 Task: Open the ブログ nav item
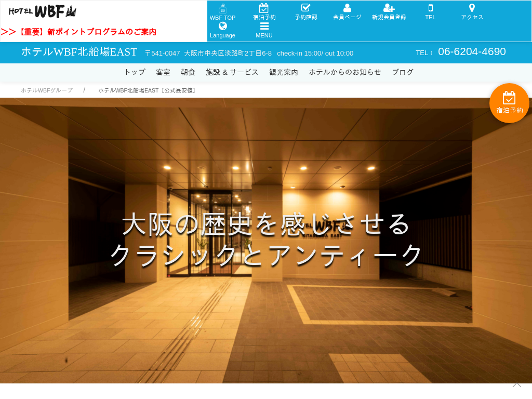[403, 72]
